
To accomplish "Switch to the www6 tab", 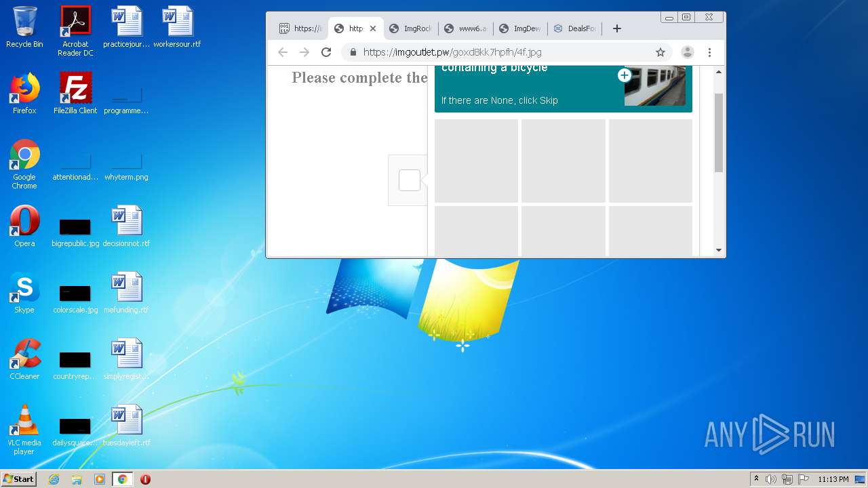I will 466,28.
